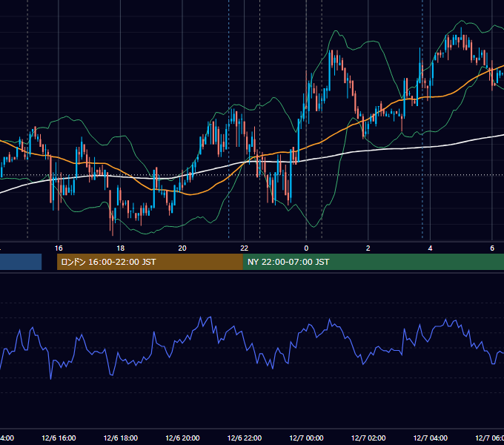
Task: Click the '4' hour label on chart axis
Action: (430, 248)
